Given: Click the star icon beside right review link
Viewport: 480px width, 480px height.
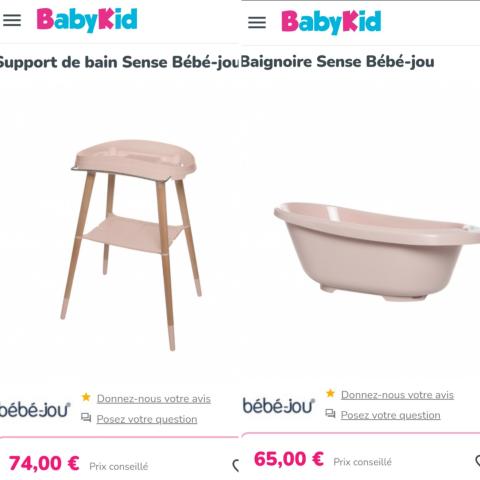Looking at the screenshot, I should [x=330, y=393].
